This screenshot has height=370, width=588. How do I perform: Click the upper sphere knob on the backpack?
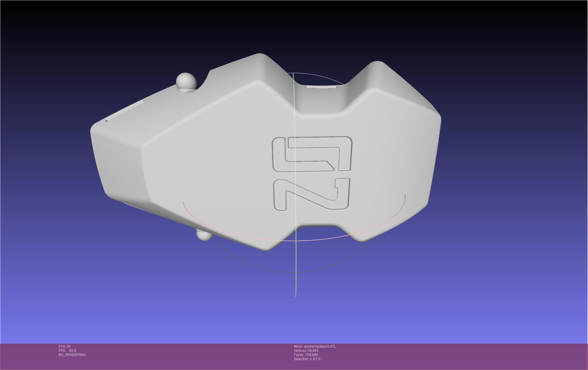click(186, 82)
